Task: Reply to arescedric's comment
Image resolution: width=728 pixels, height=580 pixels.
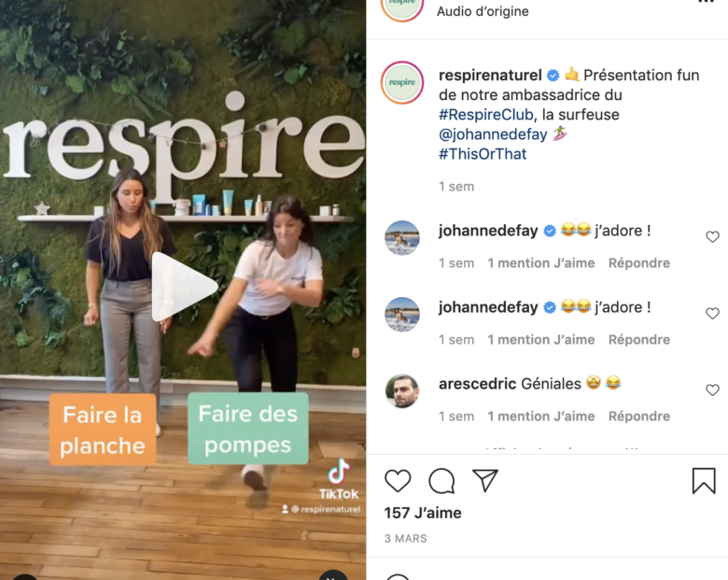Action: pos(639,416)
